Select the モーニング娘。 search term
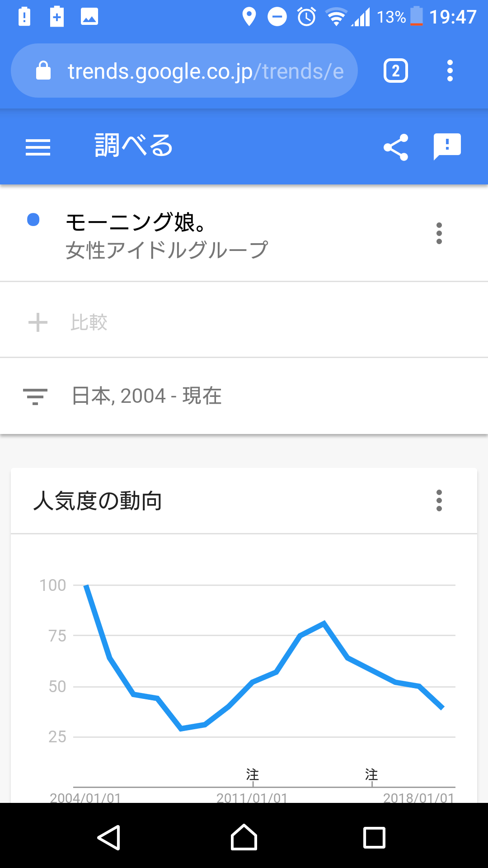This screenshot has height=868, width=488. coord(167,235)
